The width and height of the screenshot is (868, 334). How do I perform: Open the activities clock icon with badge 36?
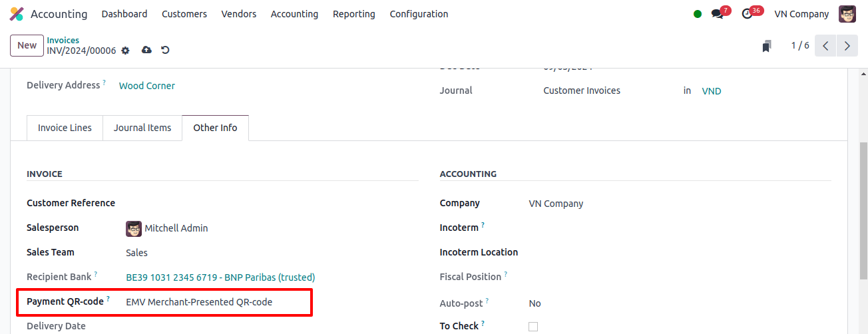click(x=748, y=14)
